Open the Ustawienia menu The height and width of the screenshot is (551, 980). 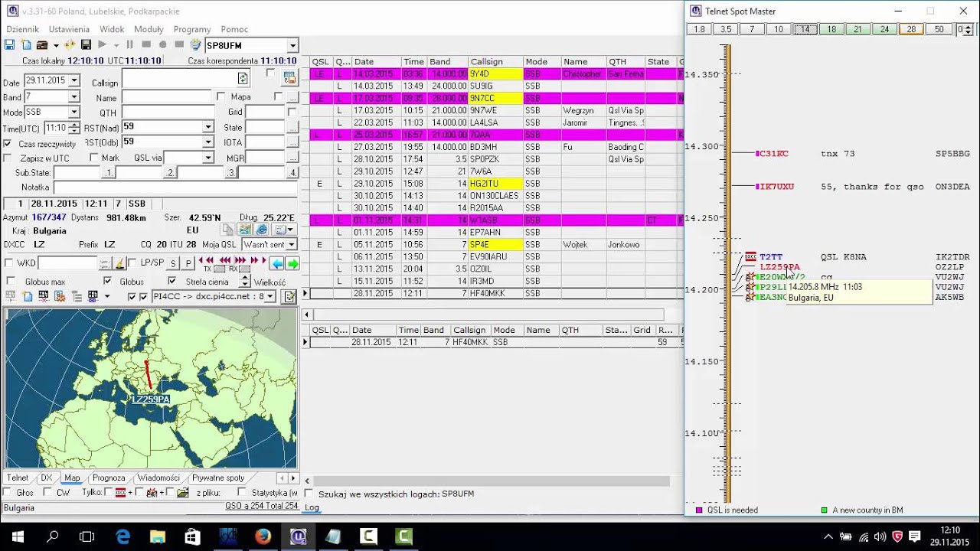69,29
